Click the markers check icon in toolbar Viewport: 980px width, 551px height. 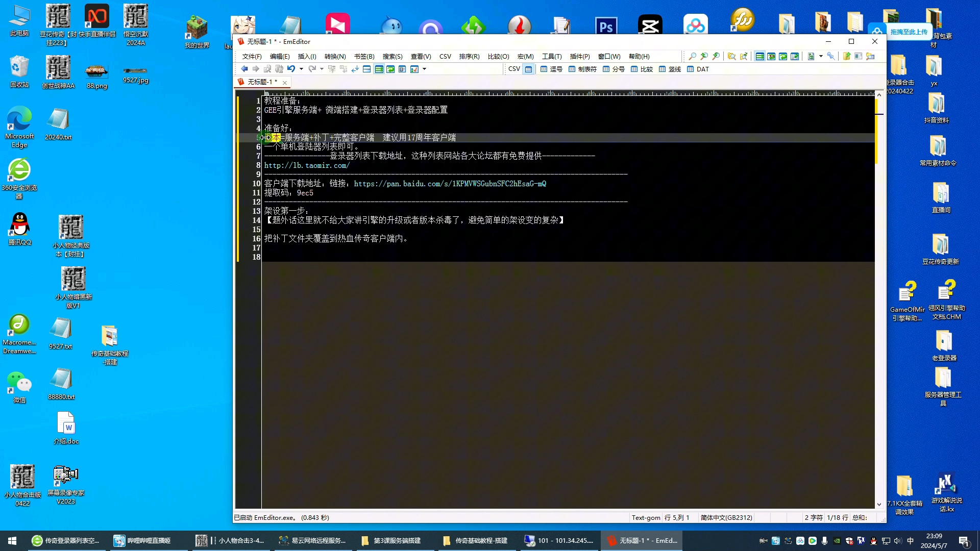[x=414, y=69]
